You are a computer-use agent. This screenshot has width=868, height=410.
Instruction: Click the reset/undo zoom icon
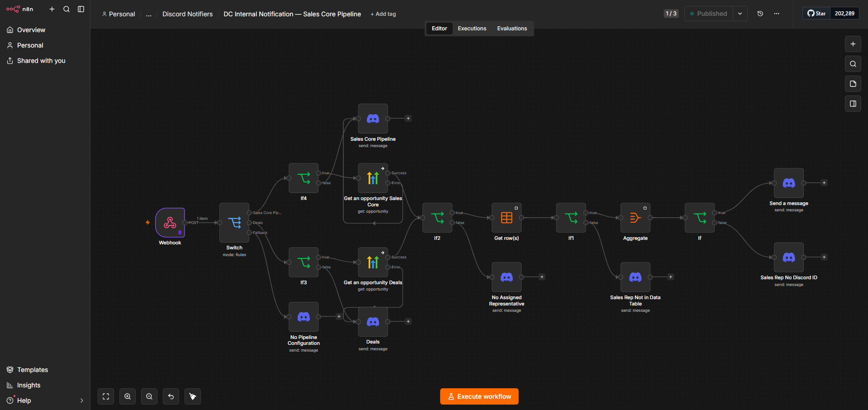pyautogui.click(x=171, y=396)
